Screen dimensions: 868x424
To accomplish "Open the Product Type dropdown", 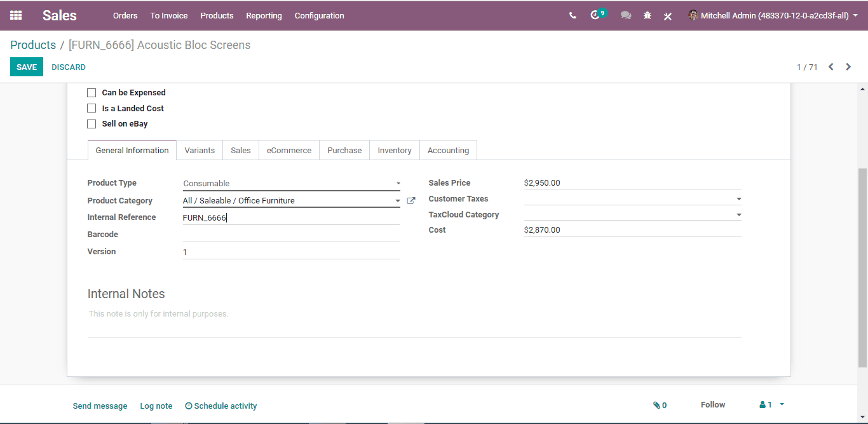I will tap(292, 183).
